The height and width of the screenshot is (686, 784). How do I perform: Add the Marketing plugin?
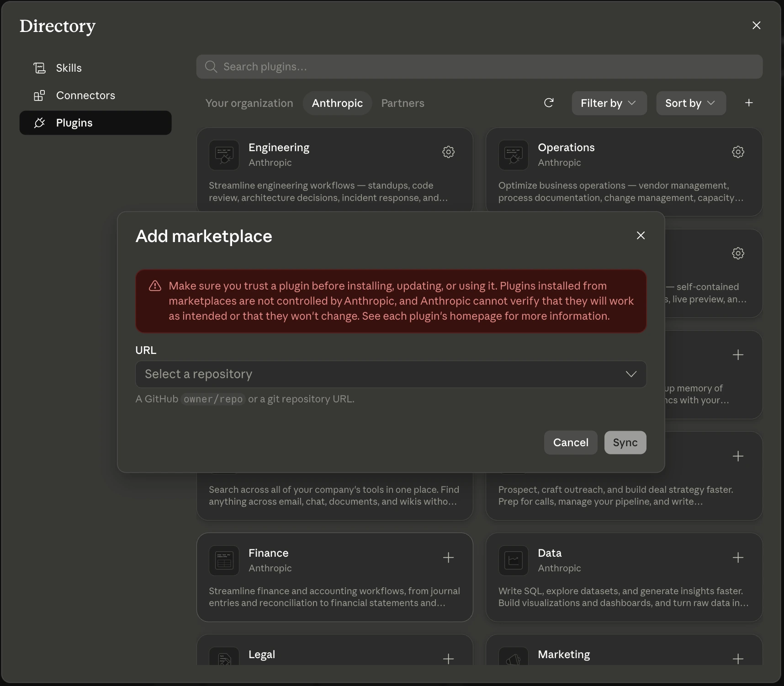[738, 659]
